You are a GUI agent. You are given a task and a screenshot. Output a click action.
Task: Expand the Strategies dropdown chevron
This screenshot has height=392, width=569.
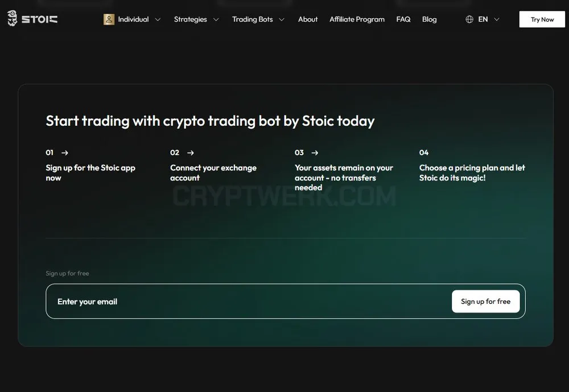[x=216, y=19]
